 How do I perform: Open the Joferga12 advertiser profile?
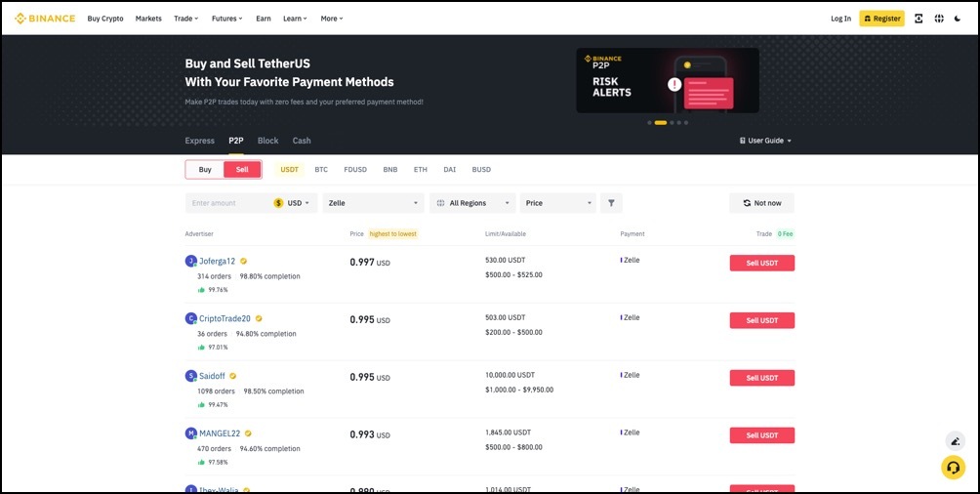[x=217, y=262]
